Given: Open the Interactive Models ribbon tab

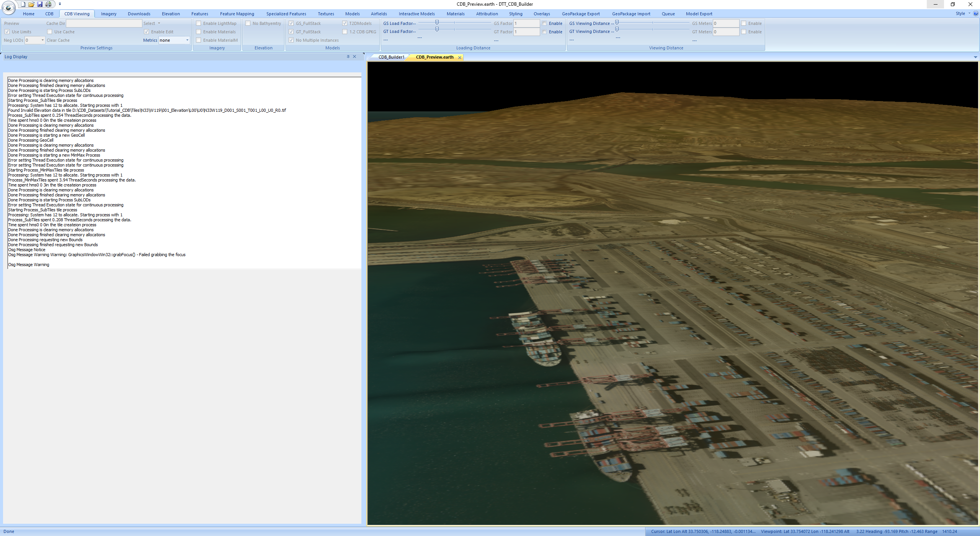Looking at the screenshot, I should (x=417, y=14).
